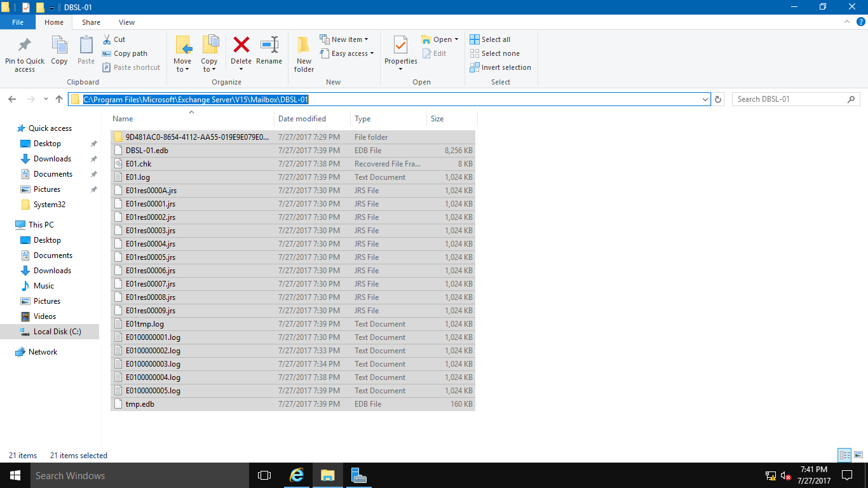Screen dimensions: 868x488
Task: Click the Back navigation arrow
Action: [11, 99]
